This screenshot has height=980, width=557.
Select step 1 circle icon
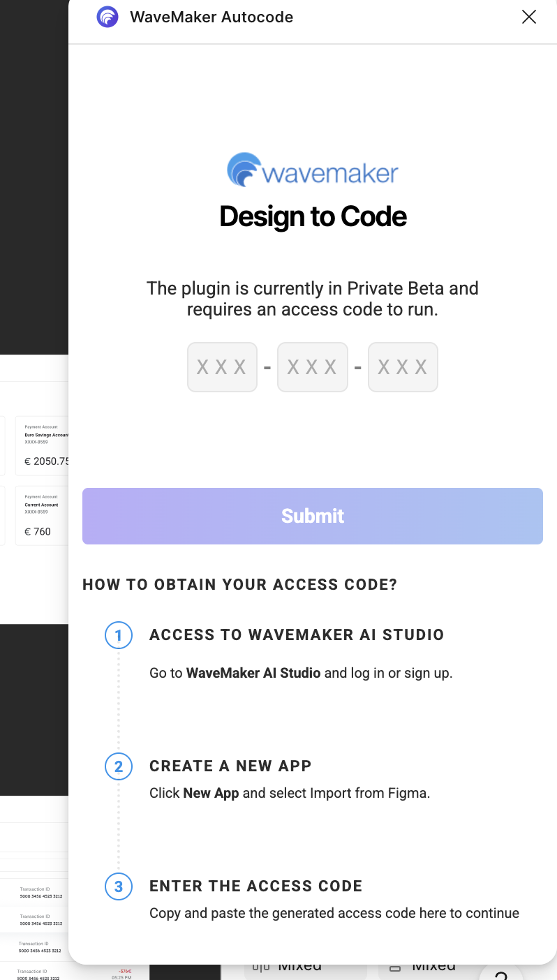[x=119, y=635]
